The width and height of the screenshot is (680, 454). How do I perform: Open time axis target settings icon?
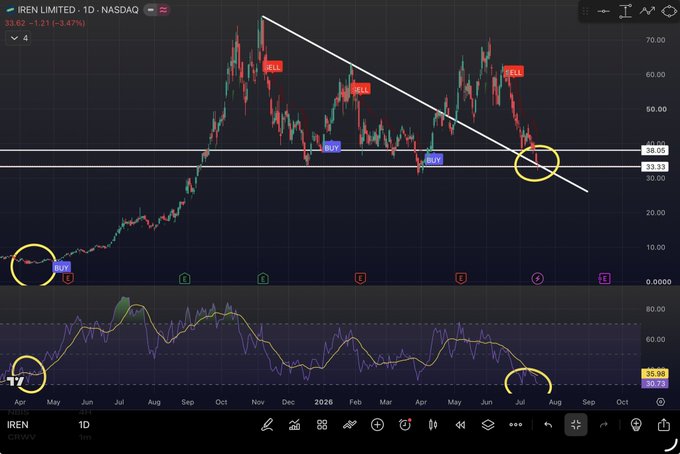click(660, 402)
